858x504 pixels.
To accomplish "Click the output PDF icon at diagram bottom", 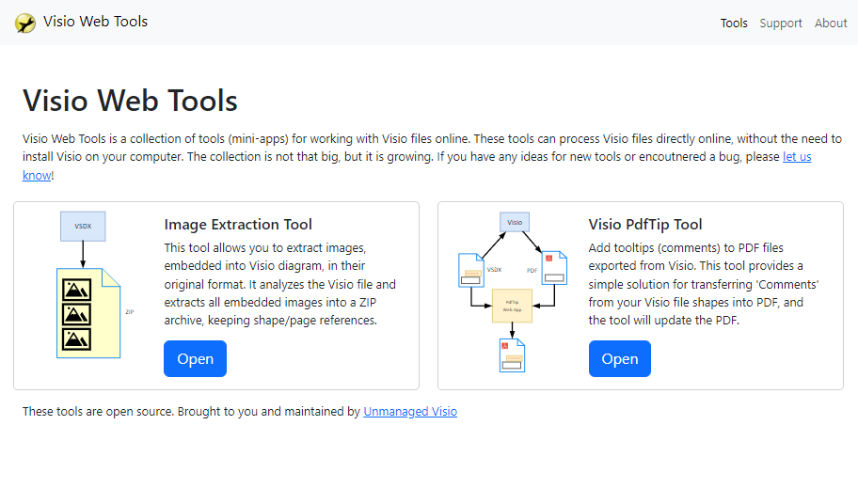I will [512, 355].
